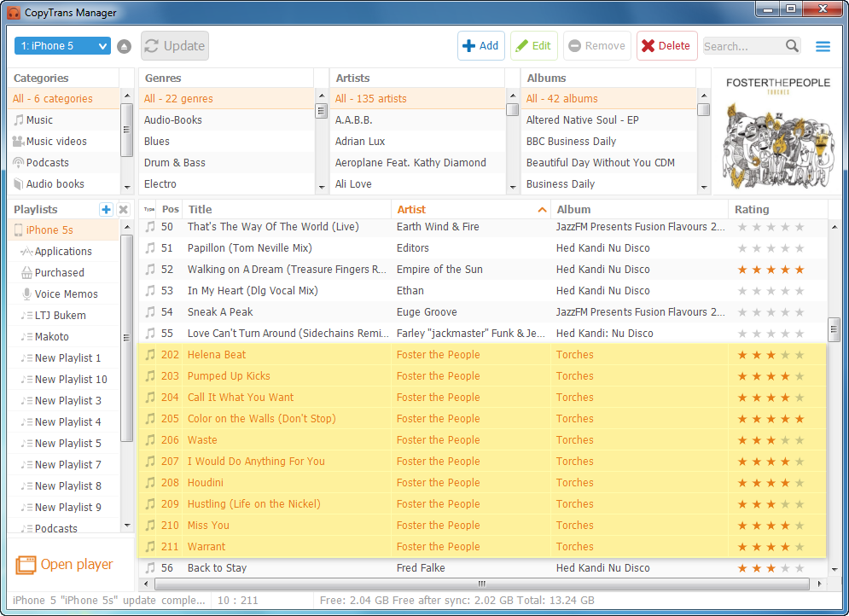This screenshot has height=616, width=849.
Task: Select album Altered Native Soul - EP
Action: (x=608, y=120)
